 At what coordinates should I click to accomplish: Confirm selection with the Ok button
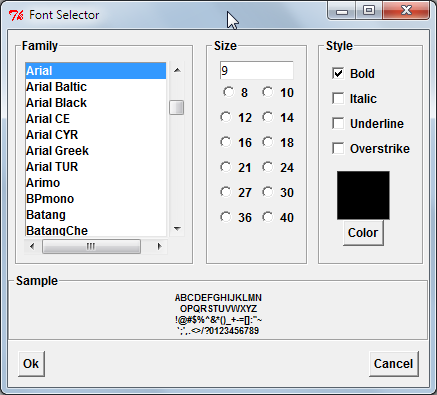[31, 364]
